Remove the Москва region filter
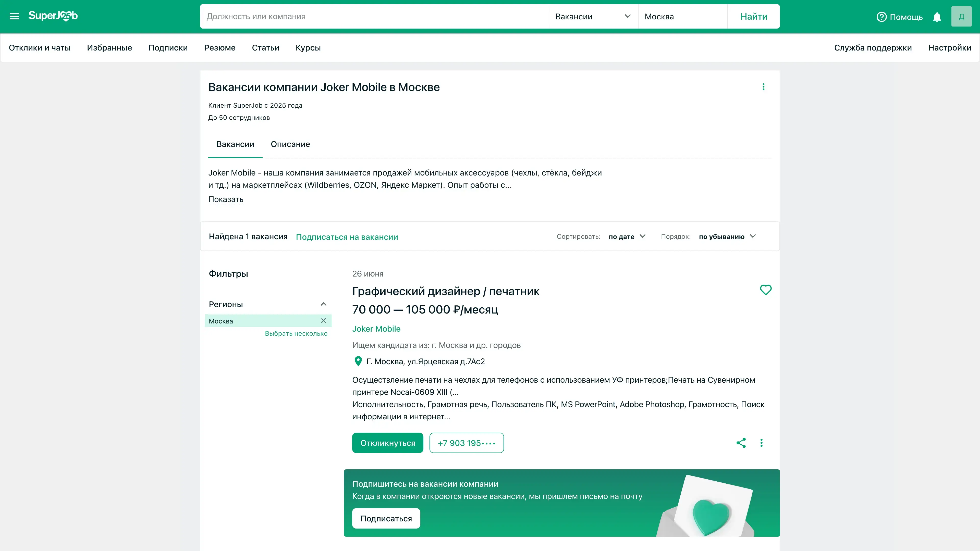This screenshot has width=980, height=551. pos(323,321)
